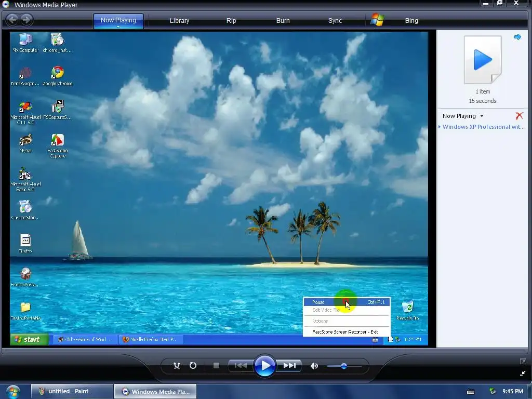
Task: Switch to untitled - Paint taskbar button
Action: (x=72, y=391)
